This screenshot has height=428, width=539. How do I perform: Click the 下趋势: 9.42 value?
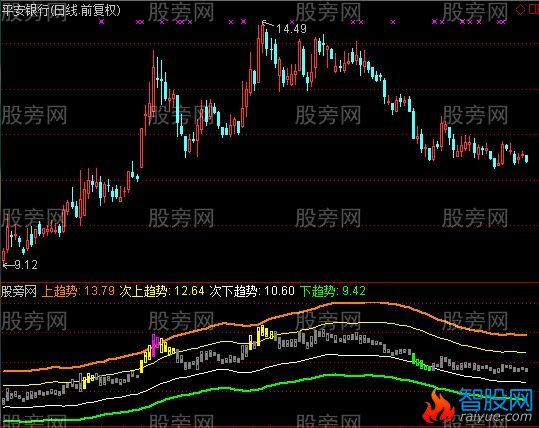coord(332,291)
